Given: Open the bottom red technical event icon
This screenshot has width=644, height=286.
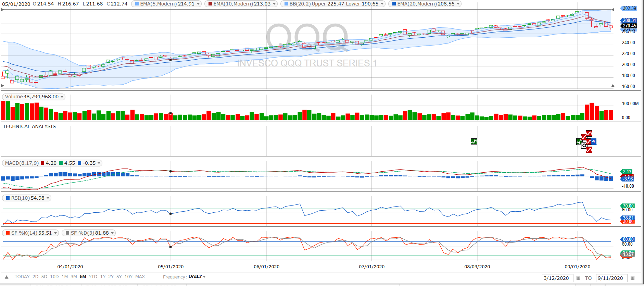Looking at the screenshot, I should coord(589,150).
